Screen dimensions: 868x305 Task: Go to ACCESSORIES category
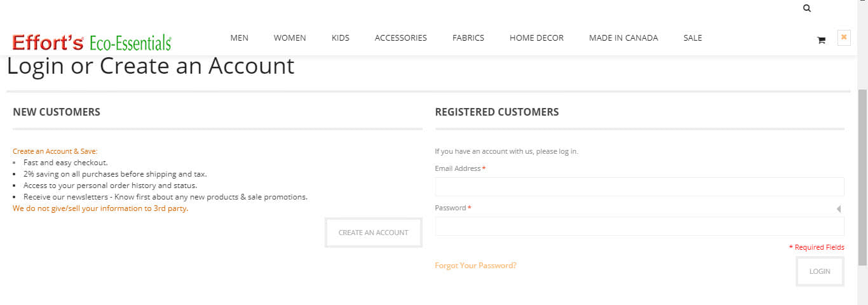(401, 38)
